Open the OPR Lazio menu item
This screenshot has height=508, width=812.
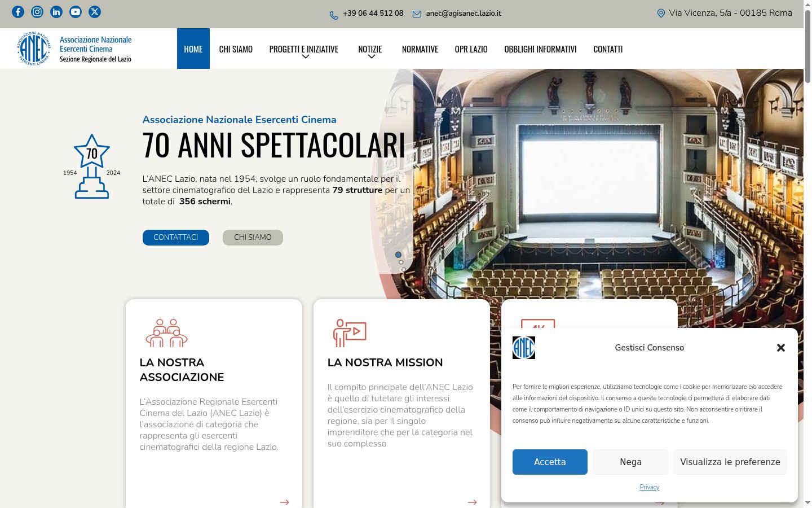(471, 49)
